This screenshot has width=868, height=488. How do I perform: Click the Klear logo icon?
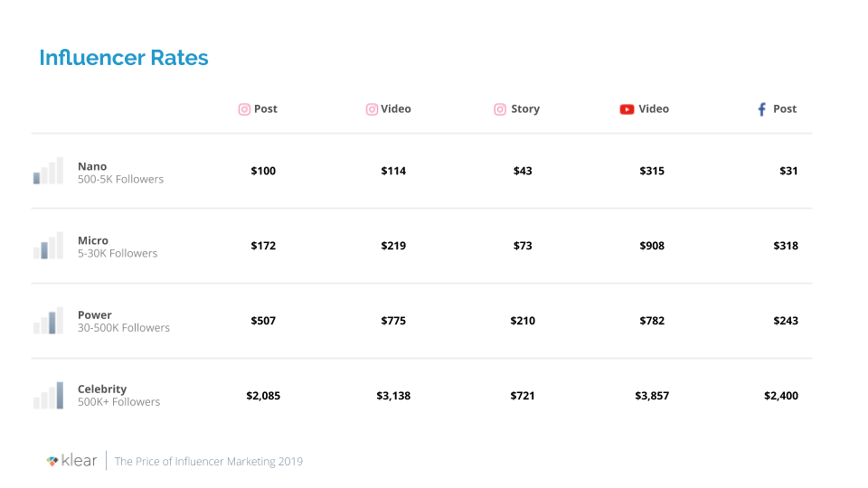52,461
